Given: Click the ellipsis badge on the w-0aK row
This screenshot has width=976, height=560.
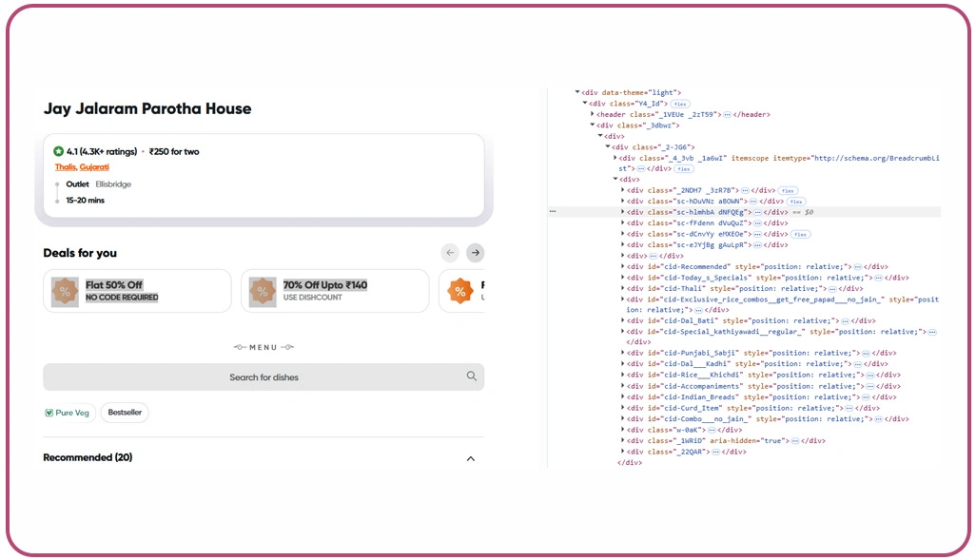Looking at the screenshot, I should (x=712, y=430).
